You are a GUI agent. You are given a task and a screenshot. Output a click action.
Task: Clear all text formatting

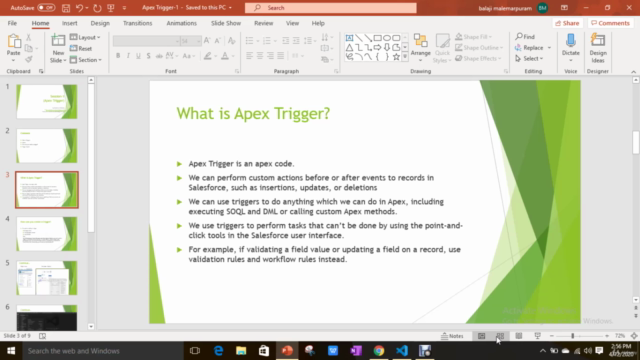231,40
